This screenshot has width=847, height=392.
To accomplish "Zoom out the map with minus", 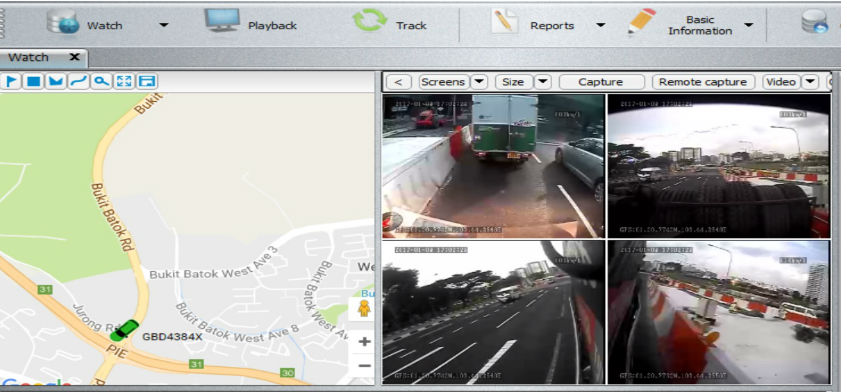I will (365, 366).
